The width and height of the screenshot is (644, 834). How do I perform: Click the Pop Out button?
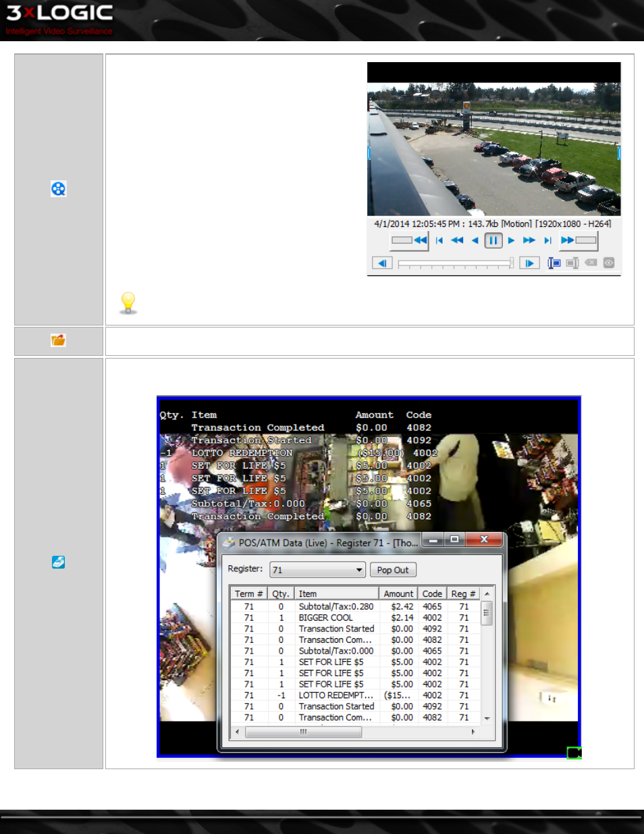click(393, 570)
